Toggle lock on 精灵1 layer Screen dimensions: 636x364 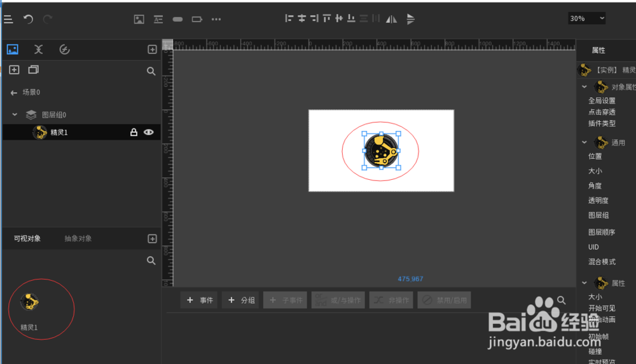134,132
